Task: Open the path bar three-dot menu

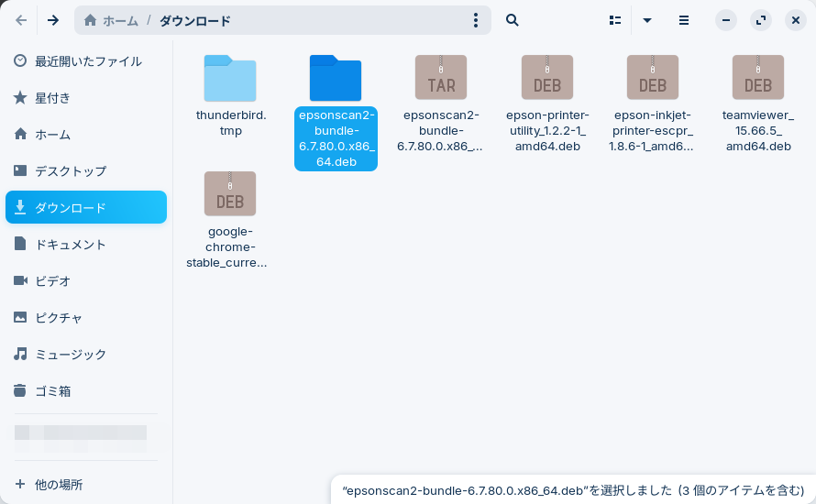Action: 475,20
